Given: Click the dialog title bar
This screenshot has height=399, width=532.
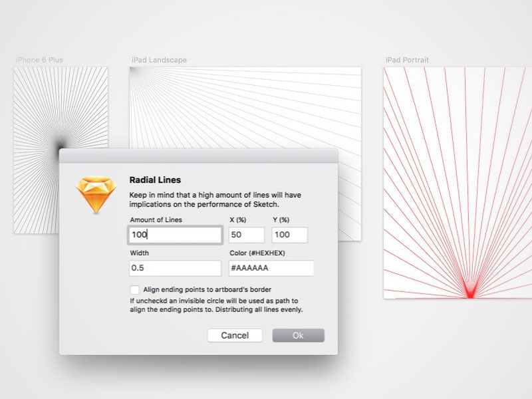Looking at the screenshot, I should [198, 156].
